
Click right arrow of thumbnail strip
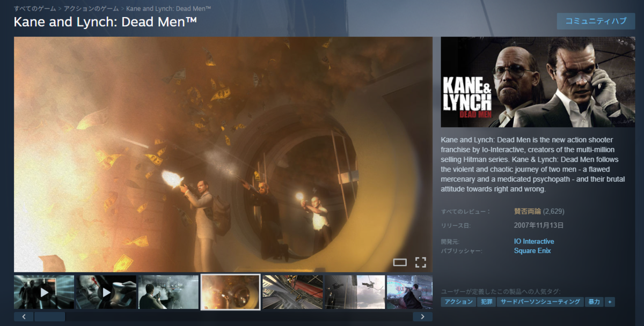(422, 317)
